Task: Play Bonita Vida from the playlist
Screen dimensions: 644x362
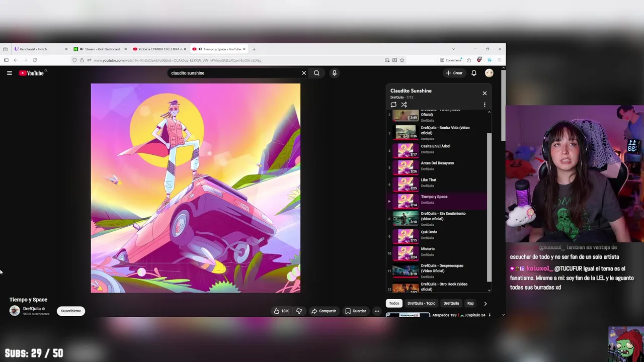Action: click(x=438, y=133)
